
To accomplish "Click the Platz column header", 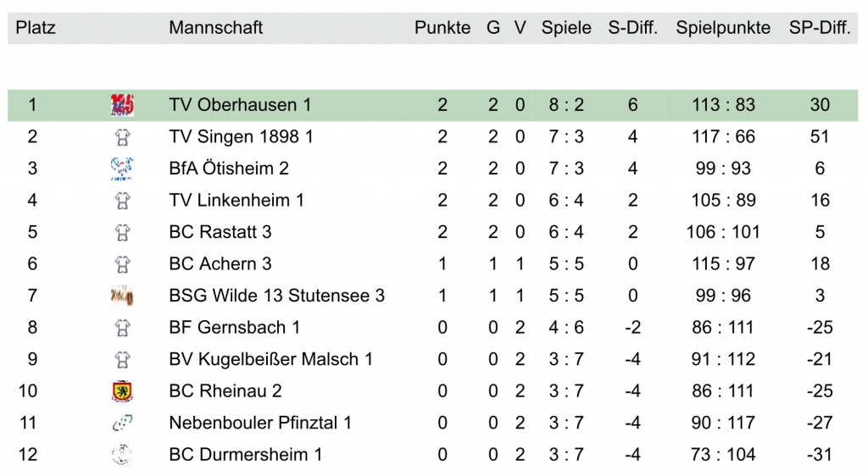I will click(x=36, y=28).
